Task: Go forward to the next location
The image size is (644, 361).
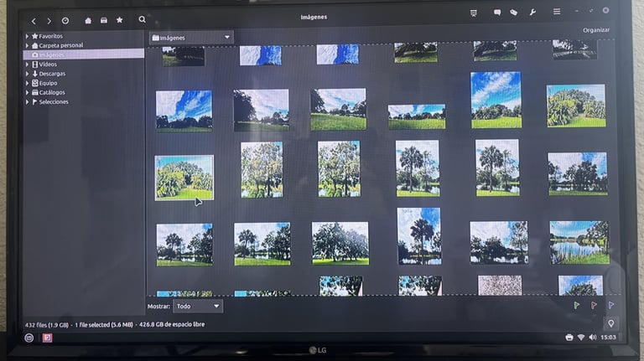Action: click(x=49, y=20)
